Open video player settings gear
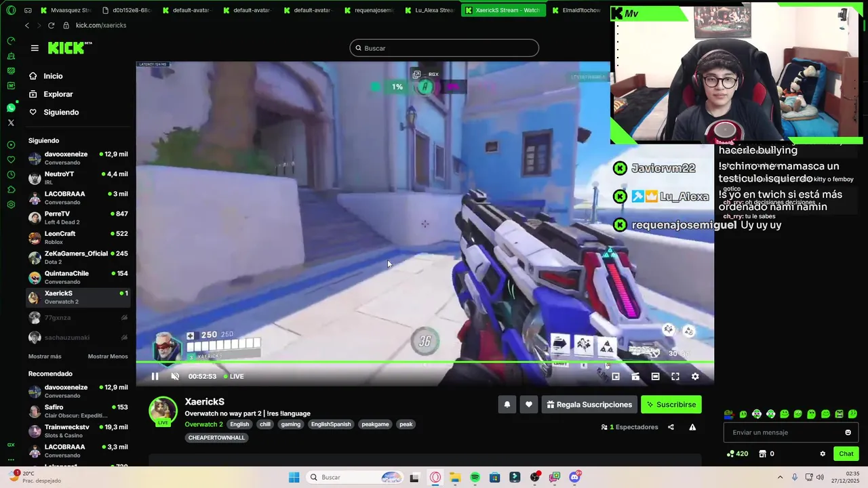Viewport: 868px width, 488px height. click(x=695, y=376)
